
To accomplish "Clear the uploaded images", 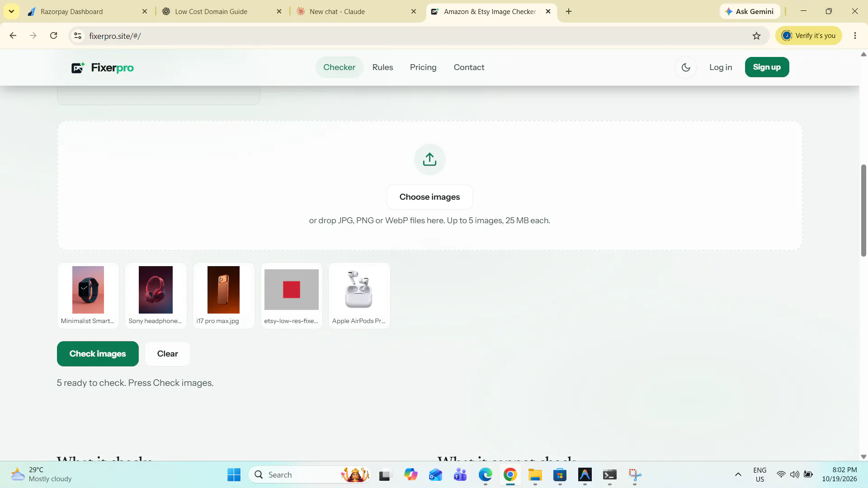I will [167, 354].
